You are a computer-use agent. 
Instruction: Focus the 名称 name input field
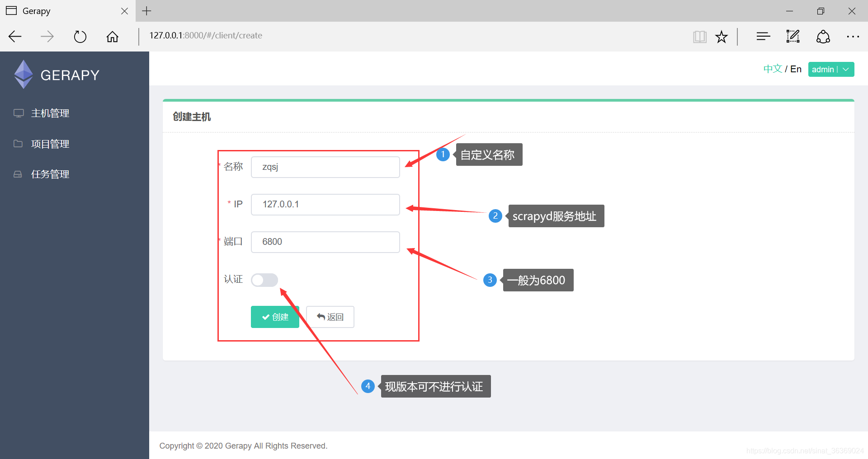(325, 167)
